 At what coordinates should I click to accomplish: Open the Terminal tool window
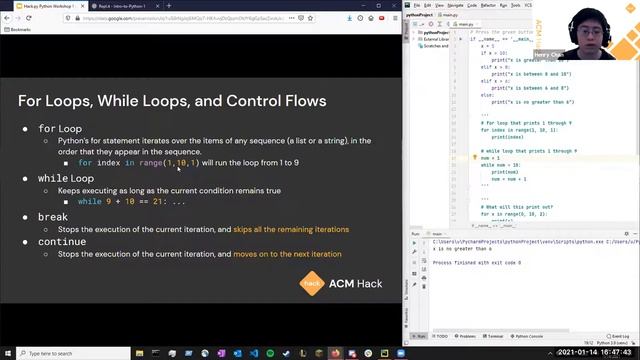pos(493,336)
